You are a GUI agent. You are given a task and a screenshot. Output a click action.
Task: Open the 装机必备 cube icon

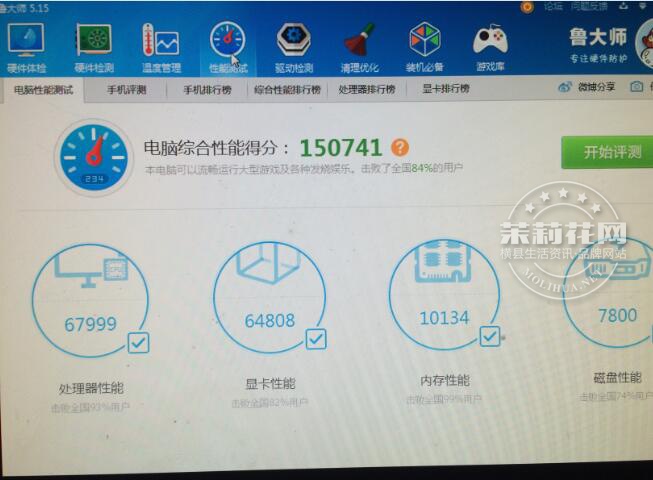pos(424,40)
